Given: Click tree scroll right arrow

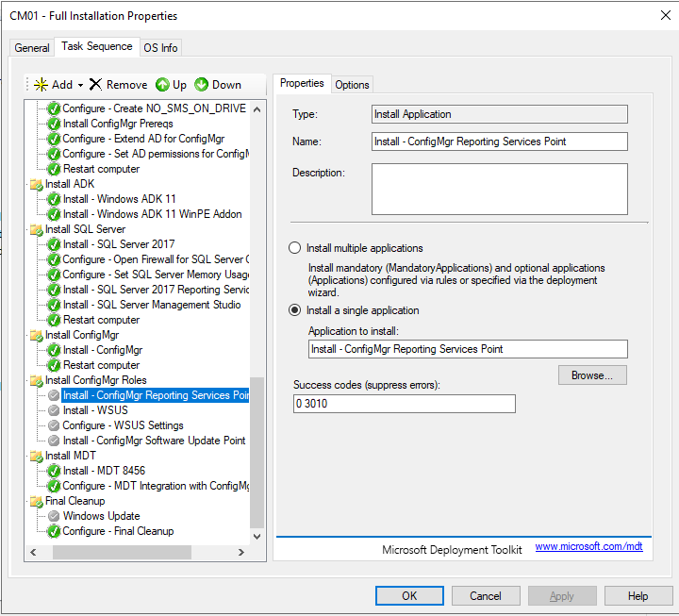Looking at the screenshot, I should (x=241, y=552).
